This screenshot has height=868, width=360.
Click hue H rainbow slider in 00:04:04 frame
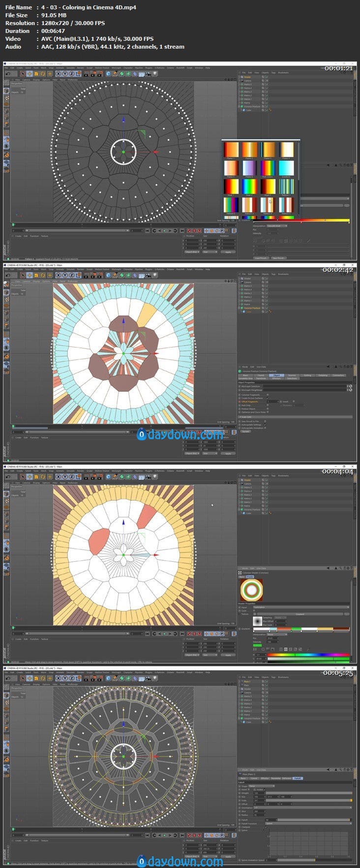tap(308, 655)
